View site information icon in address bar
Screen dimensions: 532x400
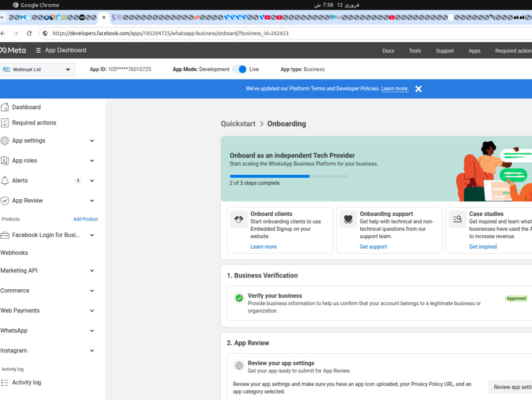tap(45, 33)
